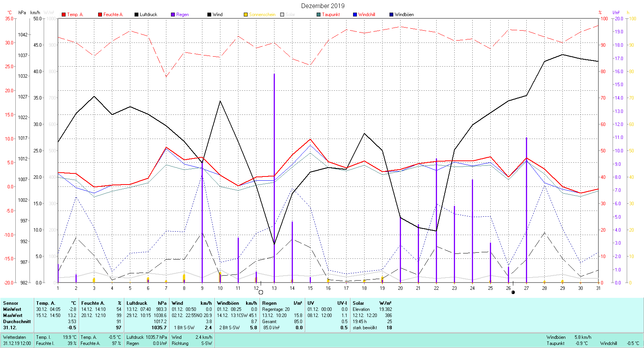Click the 'Wetterdaten' label in the bottom bar
This screenshot has height=348, width=644.
[x=15, y=337]
